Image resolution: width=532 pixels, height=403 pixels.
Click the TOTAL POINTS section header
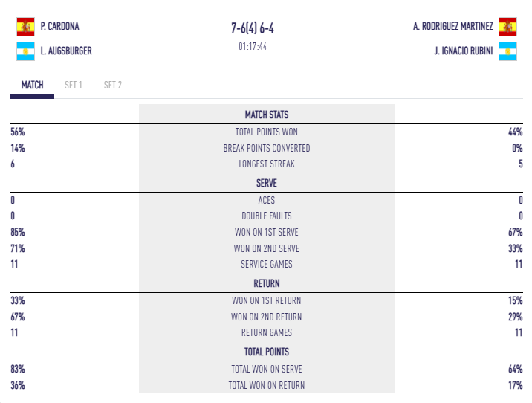click(x=267, y=352)
